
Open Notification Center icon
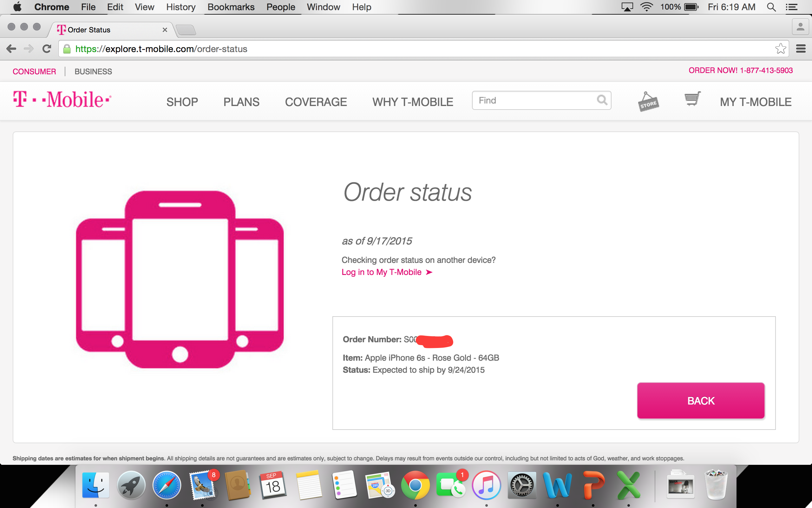coord(791,7)
